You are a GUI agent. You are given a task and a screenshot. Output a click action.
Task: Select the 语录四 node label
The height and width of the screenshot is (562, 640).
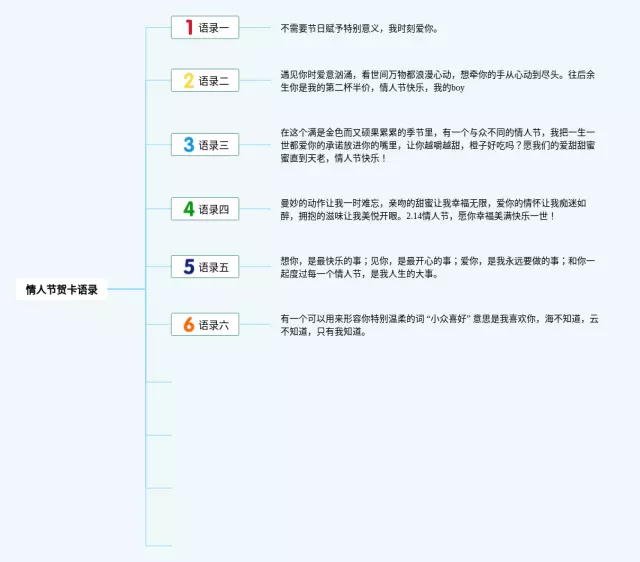pyautogui.click(x=213, y=209)
